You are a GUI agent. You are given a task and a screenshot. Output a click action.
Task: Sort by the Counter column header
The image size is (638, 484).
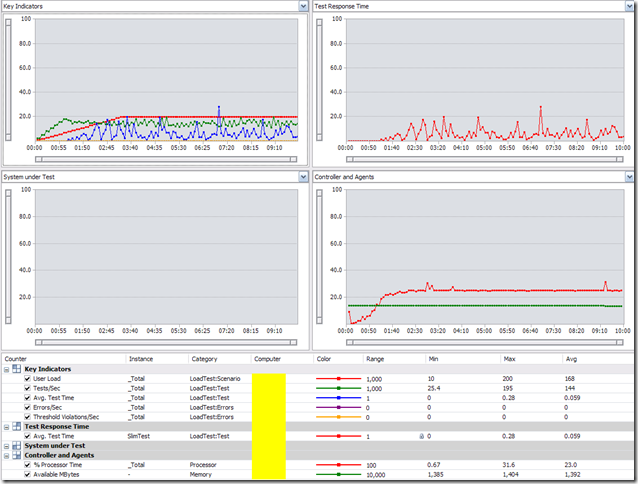15,359
